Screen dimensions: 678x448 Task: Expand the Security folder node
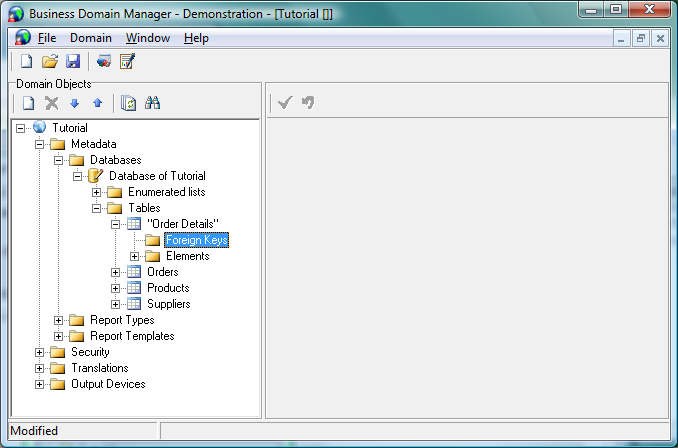[40, 352]
